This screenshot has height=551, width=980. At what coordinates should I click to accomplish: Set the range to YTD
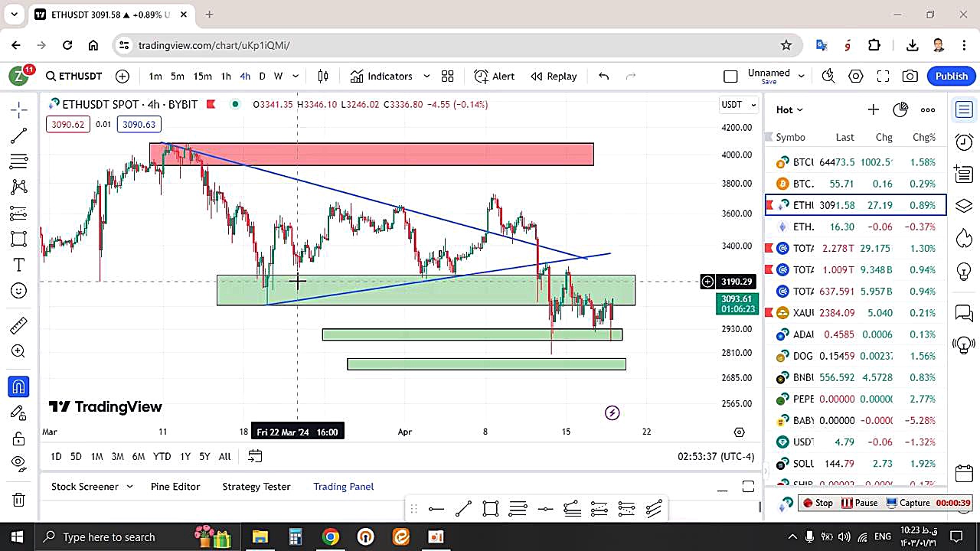tap(162, 456)
